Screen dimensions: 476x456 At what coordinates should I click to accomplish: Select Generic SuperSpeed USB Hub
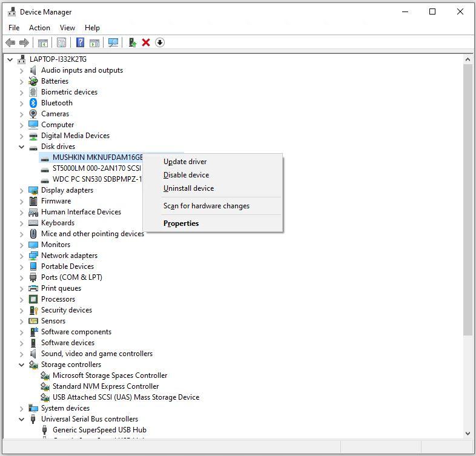click(x=99, y=430)
